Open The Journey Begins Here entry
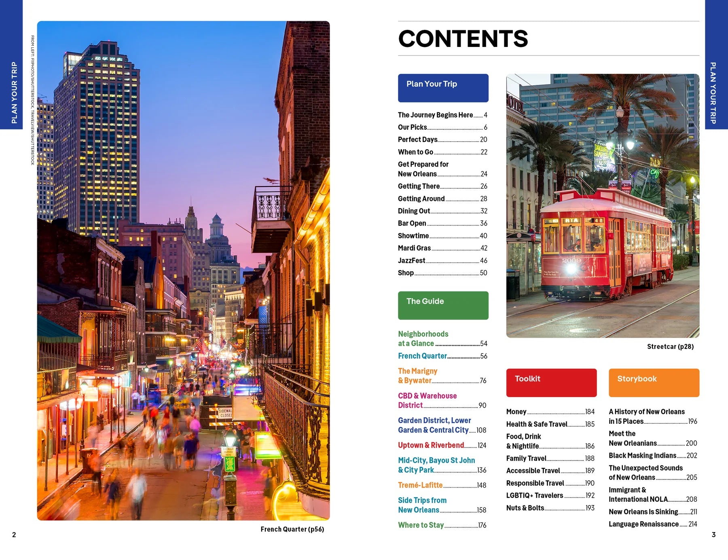Image resolution: width=728 pixels, height=560 pixels. [x=435, y=115]
